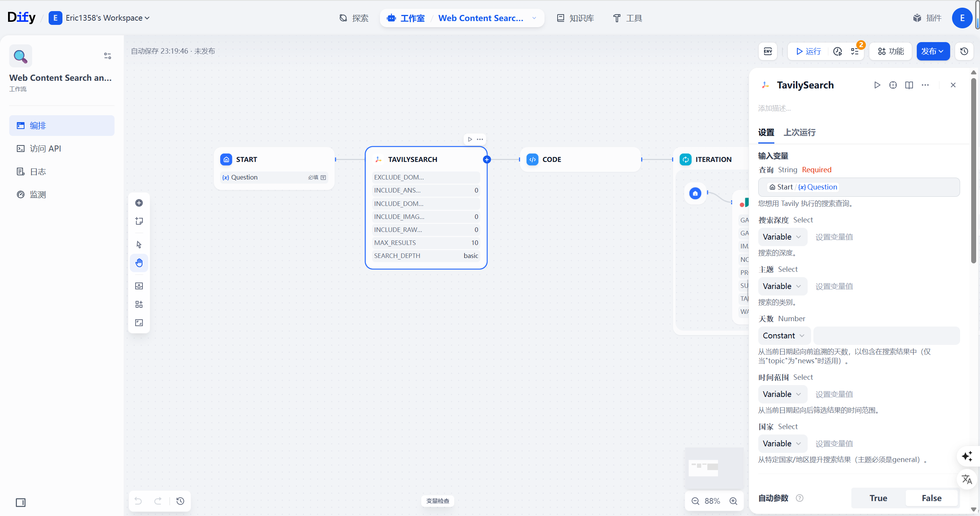
Task: Open the checklist icon with badge 2
Action: pos(855,51)
